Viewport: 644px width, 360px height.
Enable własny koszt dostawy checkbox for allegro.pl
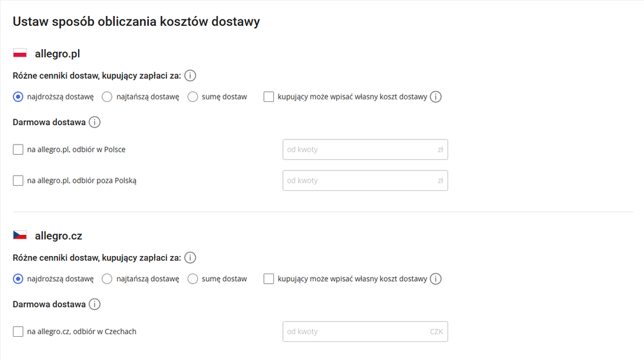coord(269,97)
